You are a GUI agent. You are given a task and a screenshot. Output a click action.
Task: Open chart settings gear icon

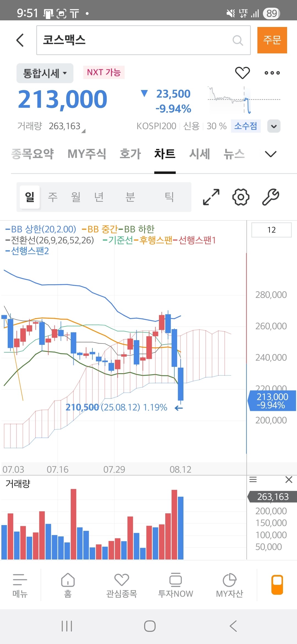pyautogui.click(x=241, y=197)
